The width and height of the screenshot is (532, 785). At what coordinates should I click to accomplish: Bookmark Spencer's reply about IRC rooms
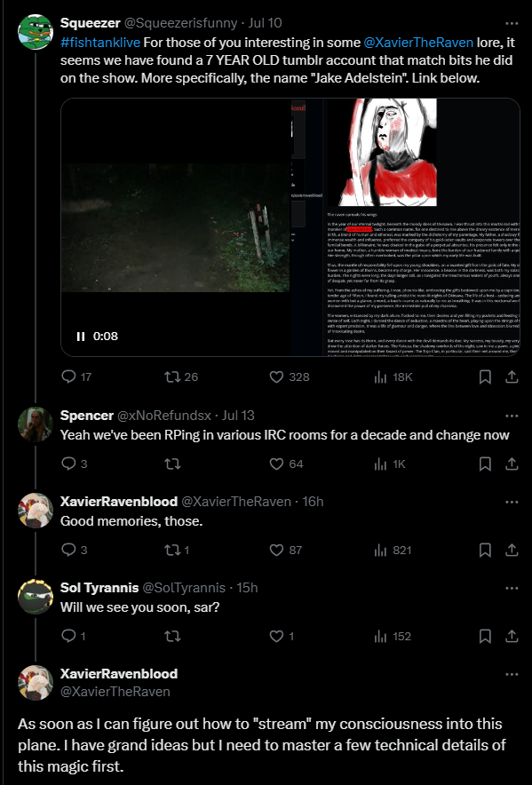point(485,464)
